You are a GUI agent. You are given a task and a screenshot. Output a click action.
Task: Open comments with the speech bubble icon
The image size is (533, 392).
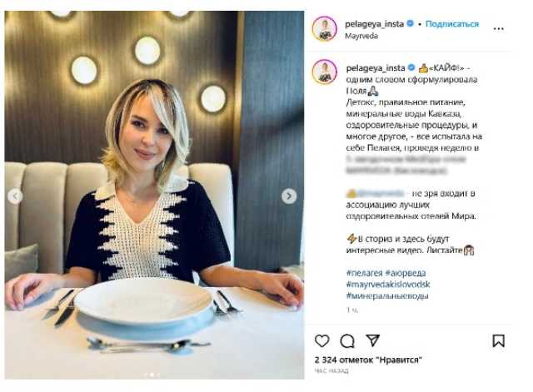point(347,340)
